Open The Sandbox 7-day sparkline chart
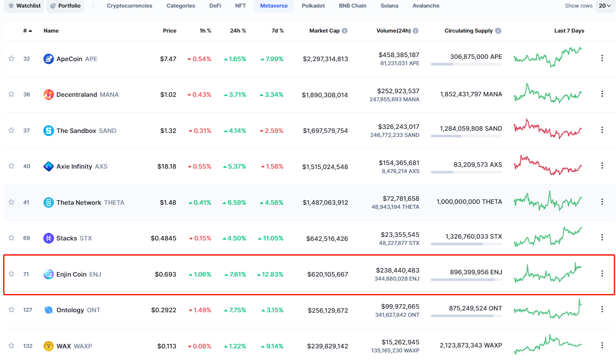Screen dimensions: 616x364 548,129
